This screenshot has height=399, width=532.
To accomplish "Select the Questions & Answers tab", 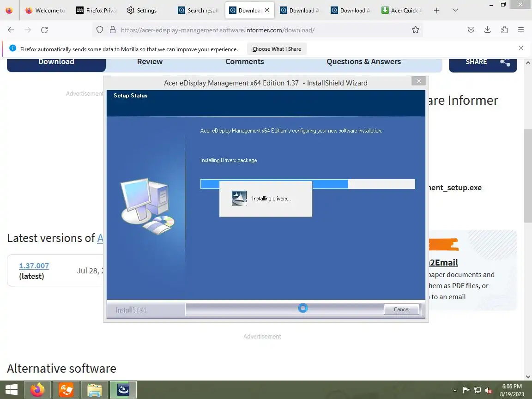I will pyautogui.click(x=364, y=62).
